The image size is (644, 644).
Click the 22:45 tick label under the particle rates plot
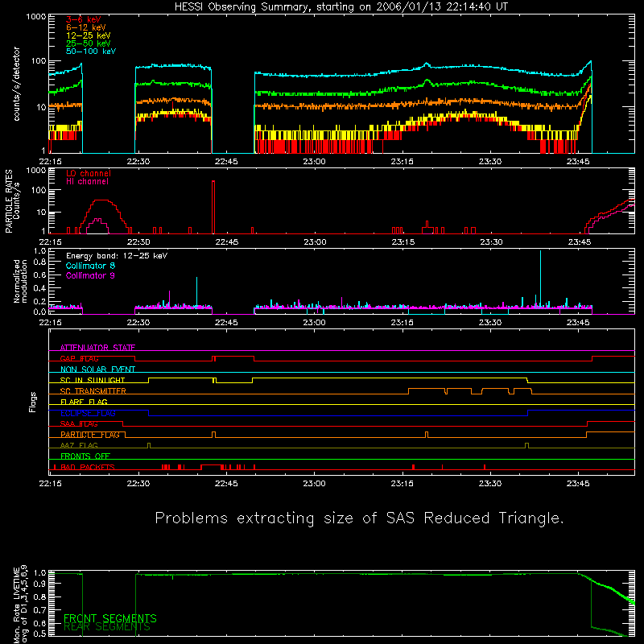click(226, 242)
